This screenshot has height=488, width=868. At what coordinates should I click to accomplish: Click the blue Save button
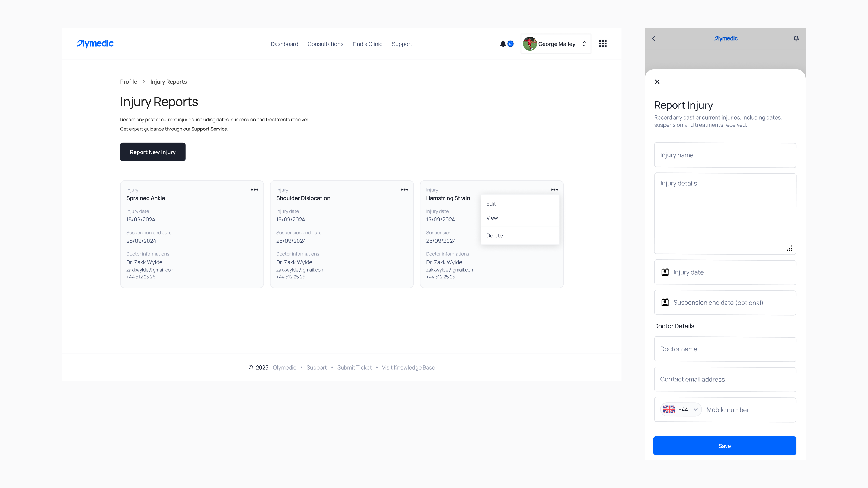(725, 445)
